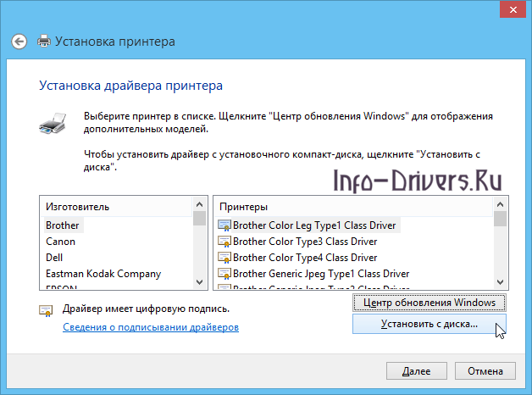Select Eastman Kodak Company manufacturer

click(103, 274)
